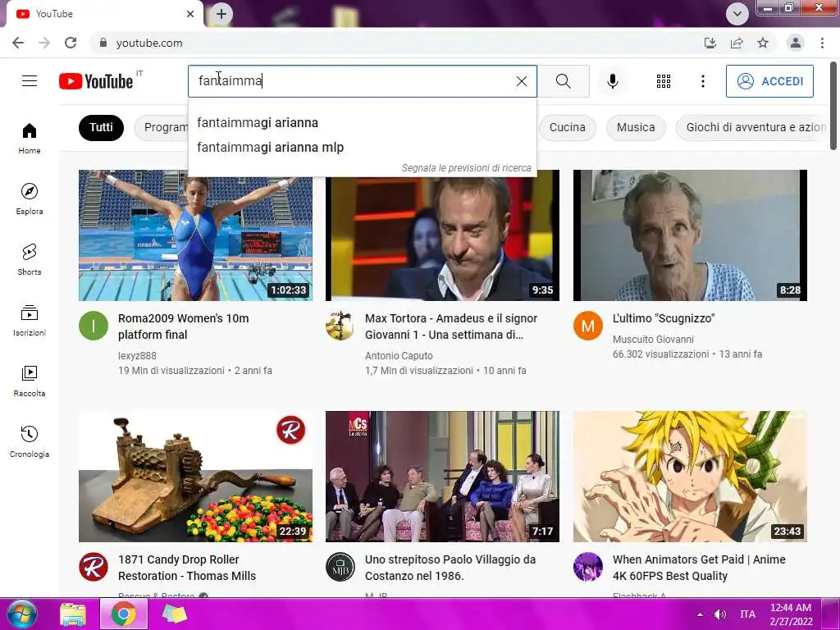Click the YouTube logo

click(x=96, y=81)
